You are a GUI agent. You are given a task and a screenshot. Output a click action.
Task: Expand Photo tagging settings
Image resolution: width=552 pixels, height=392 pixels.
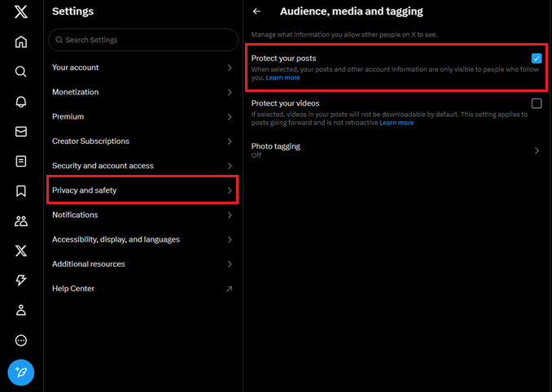pyautogui.click(x=536, y=150)
